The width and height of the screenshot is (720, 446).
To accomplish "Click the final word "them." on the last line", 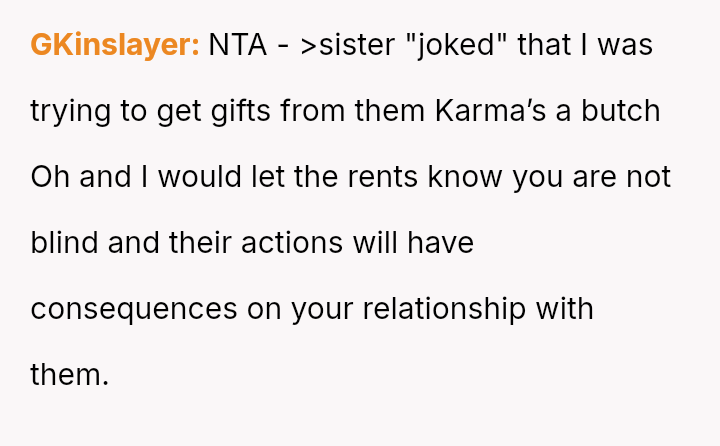I will [x=69, y=375].
